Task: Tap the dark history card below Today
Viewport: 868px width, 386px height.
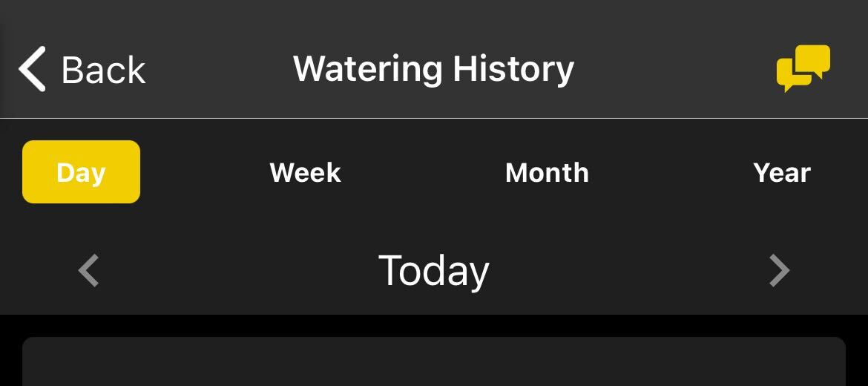Action: (434, 362)
